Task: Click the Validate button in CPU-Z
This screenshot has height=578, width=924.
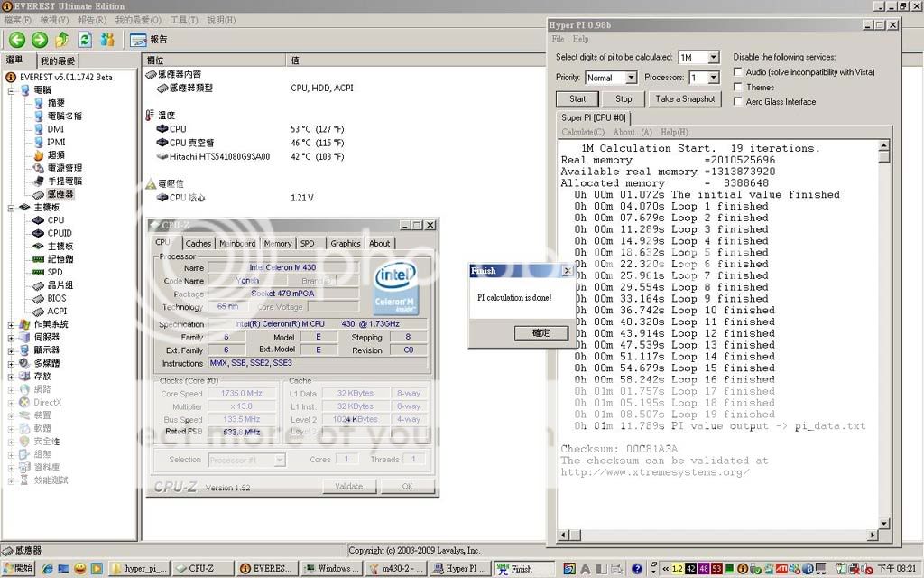Action: pyautogui.click(x=349, y=487)
